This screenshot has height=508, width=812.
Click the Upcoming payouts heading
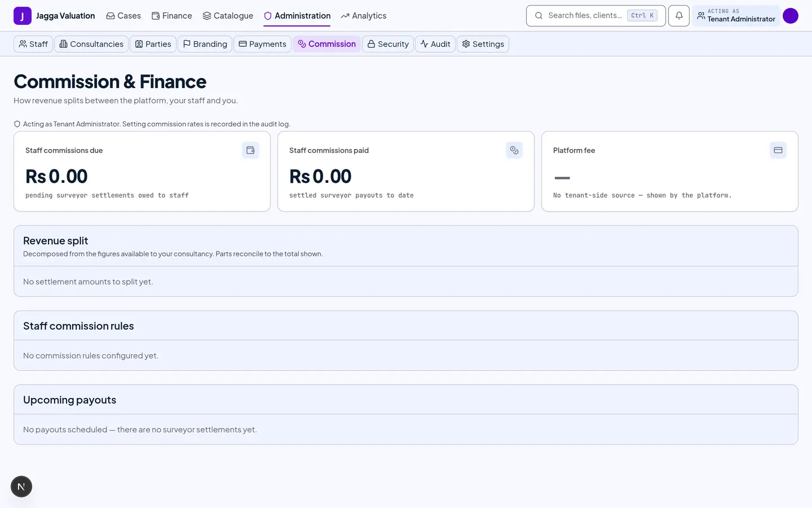point(69,400)
